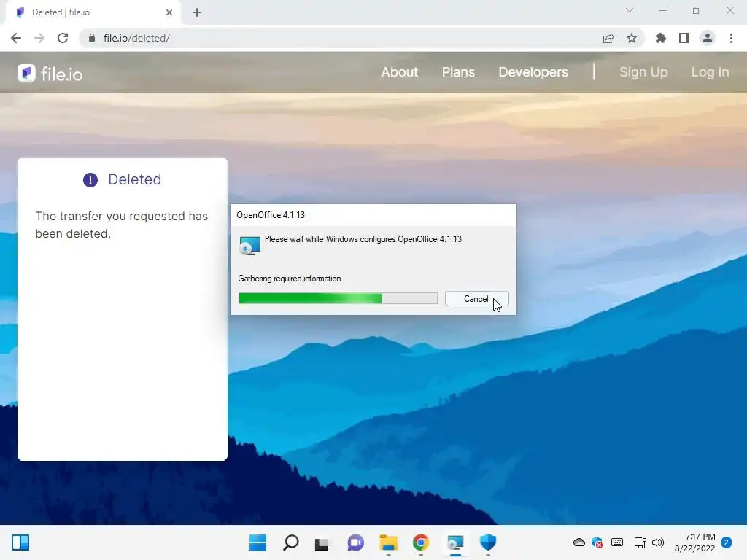Open Chrome three-dot menu
This screenshot has height=560, width=747.
click(x=731, y=38)
